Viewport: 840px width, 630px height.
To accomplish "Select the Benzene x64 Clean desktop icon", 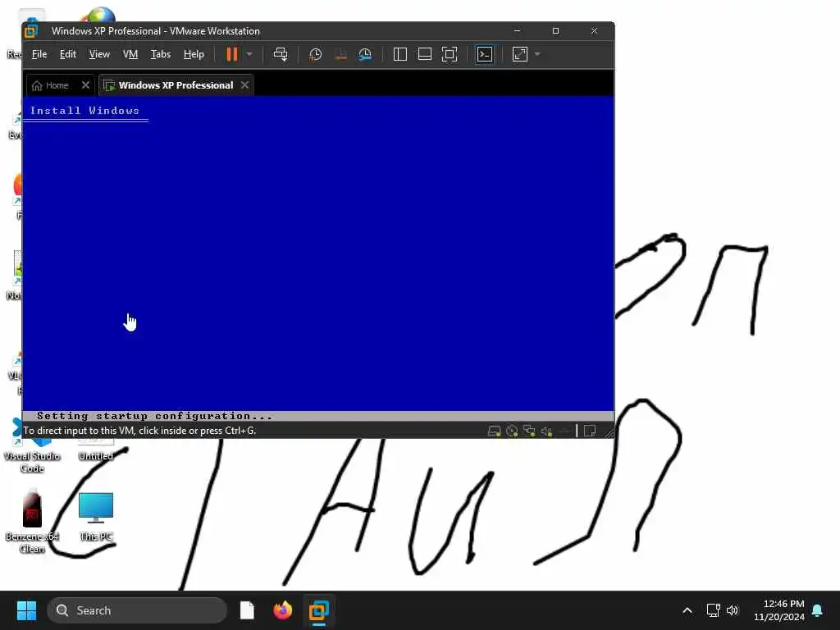I will (32, 521).
